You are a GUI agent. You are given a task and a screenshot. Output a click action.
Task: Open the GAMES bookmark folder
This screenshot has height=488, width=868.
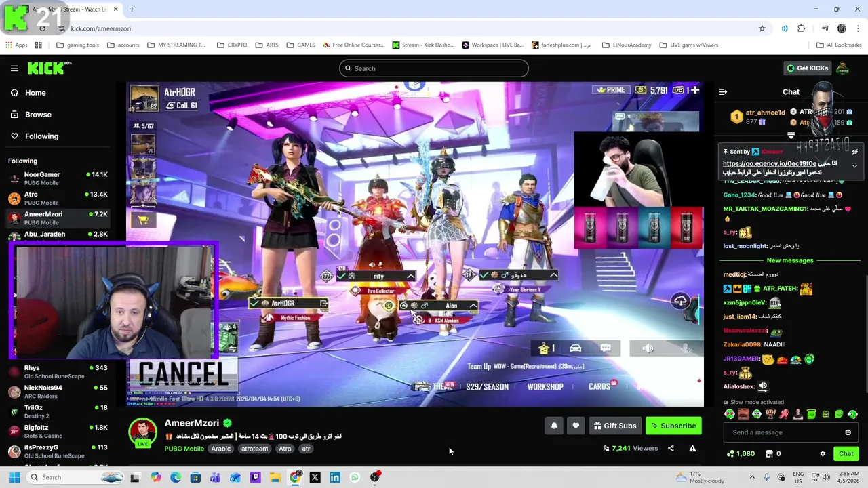(300, 45)
